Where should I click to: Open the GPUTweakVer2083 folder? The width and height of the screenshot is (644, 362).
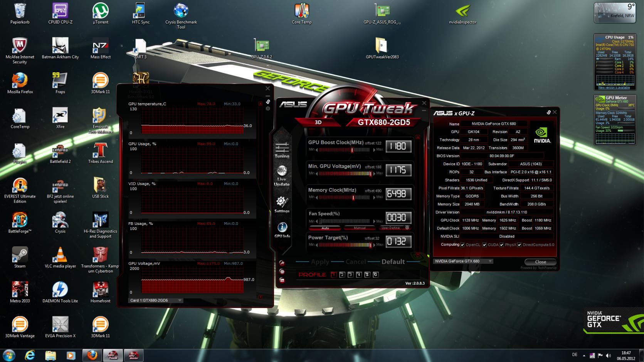pyautogui.click(x=382, y=49)
